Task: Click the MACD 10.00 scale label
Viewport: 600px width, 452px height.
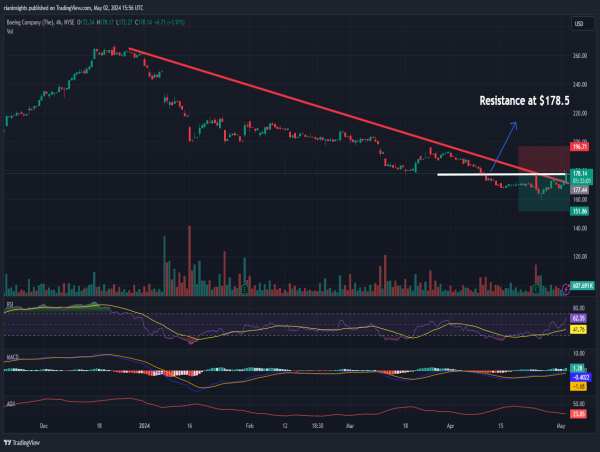Action: [579, 354]
